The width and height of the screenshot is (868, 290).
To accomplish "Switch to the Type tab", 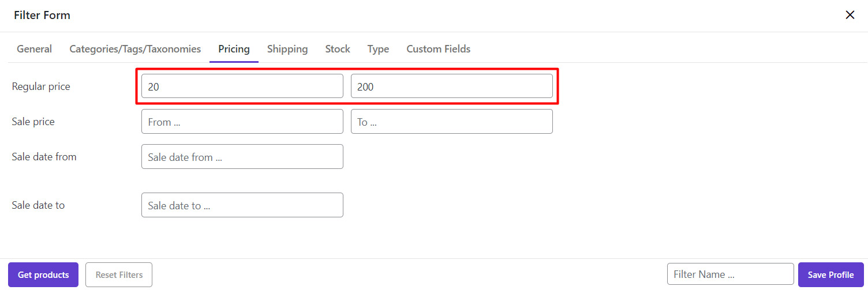I will click(378, 49).
